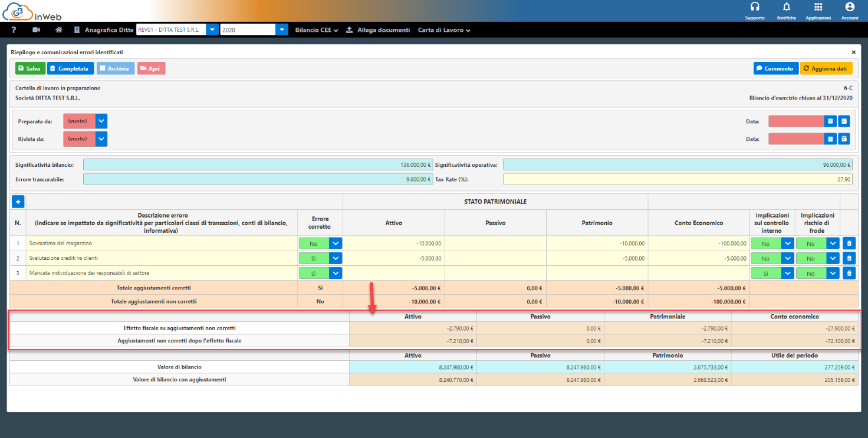
Task: Click the Tax Rate (%) field
Action: click(x=678, y=179)
